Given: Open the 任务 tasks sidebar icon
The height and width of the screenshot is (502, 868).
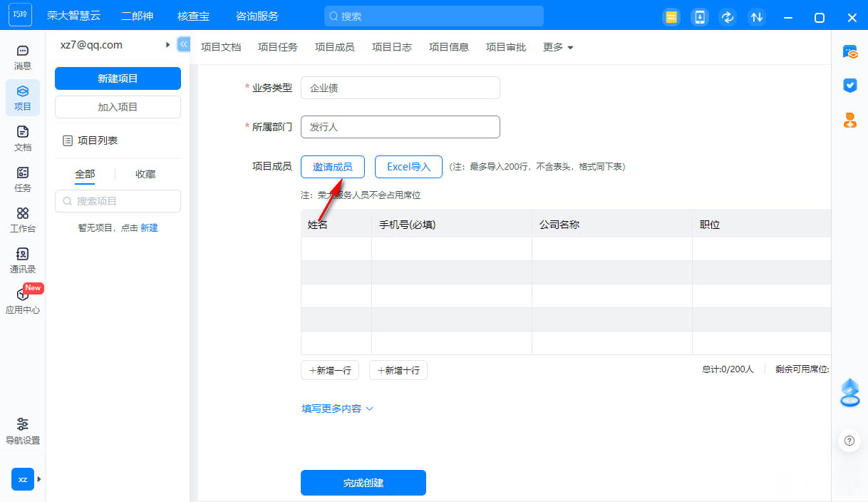Looking at the screenshot, I should (23, 179).
